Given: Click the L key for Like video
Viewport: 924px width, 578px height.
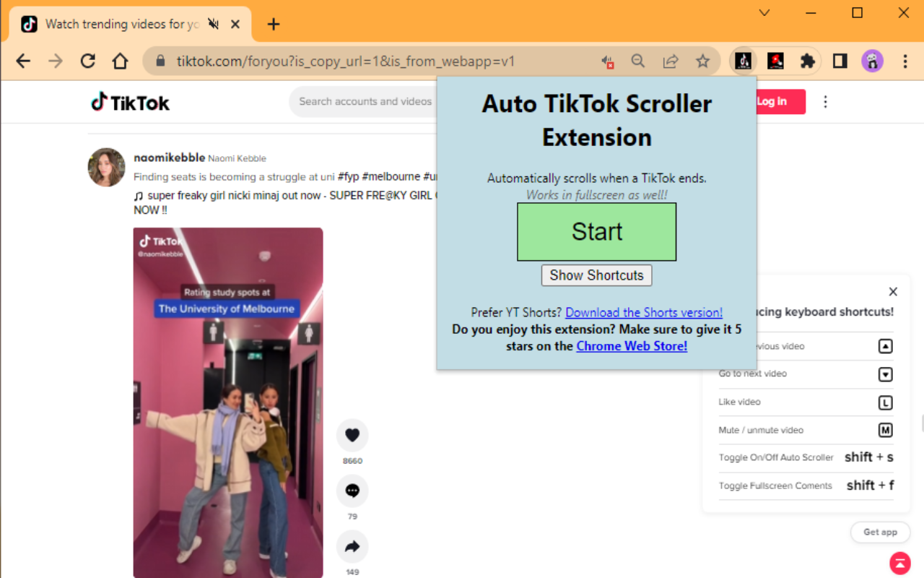Looking at the screenshot, I should pos(886,402).
